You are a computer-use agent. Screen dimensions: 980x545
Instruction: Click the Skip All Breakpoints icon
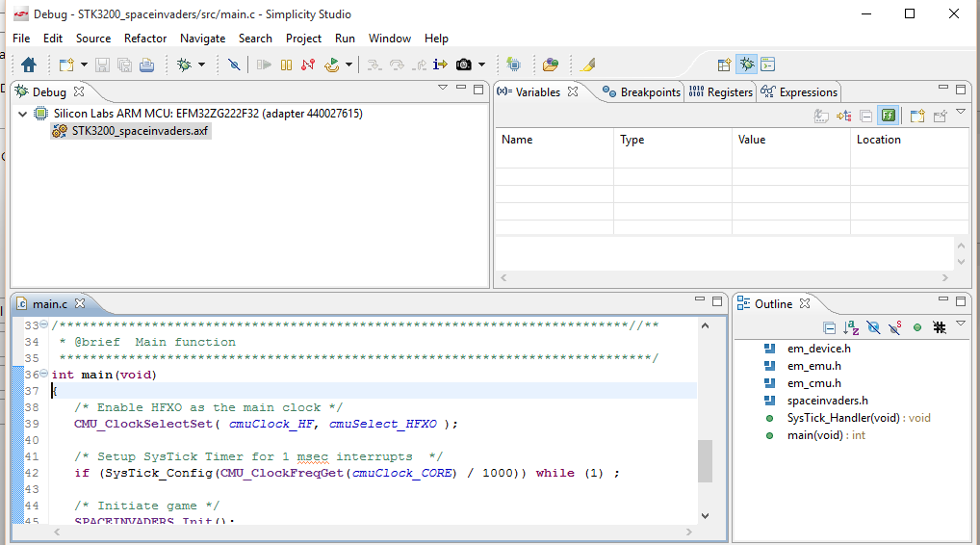click(x=234, y=65)
